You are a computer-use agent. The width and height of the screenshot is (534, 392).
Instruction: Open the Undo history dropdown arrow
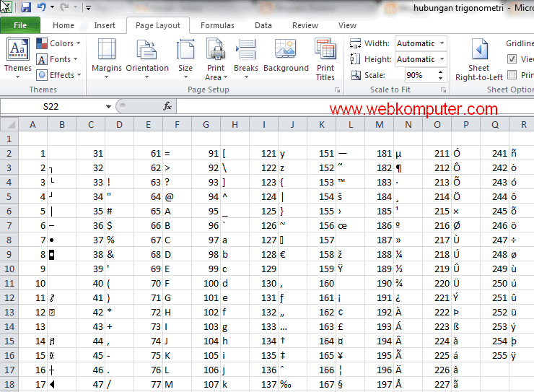(52, 6)
